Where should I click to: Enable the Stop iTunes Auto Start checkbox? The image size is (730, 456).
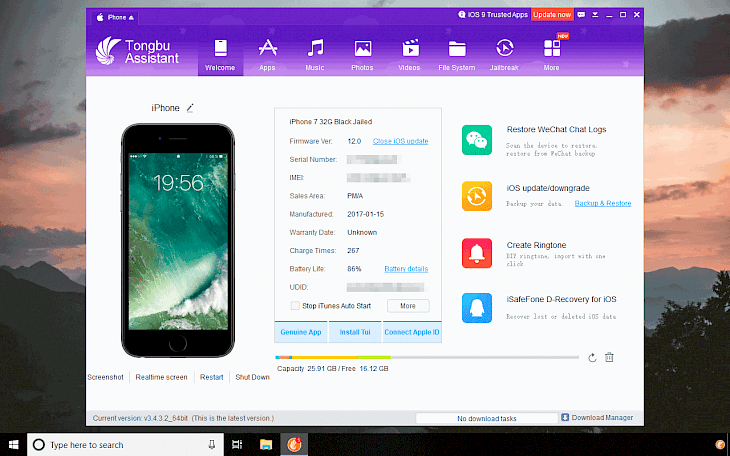295,306
